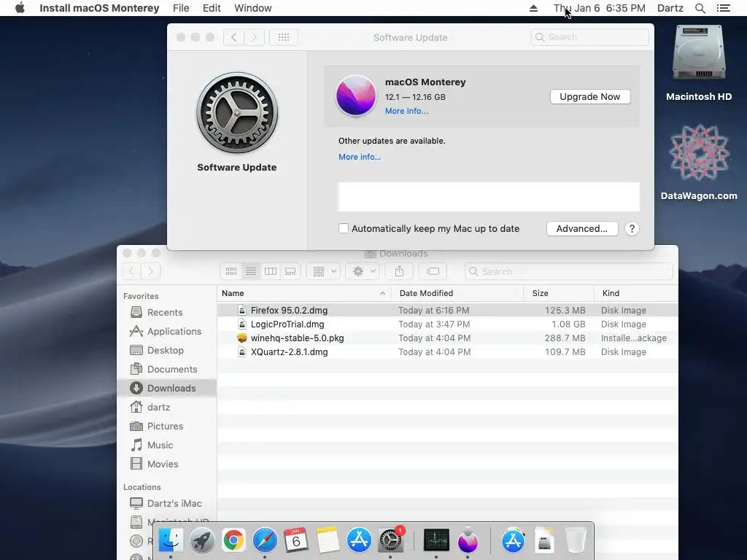
Task: Sort by the Name column
Action: [304, 293]
